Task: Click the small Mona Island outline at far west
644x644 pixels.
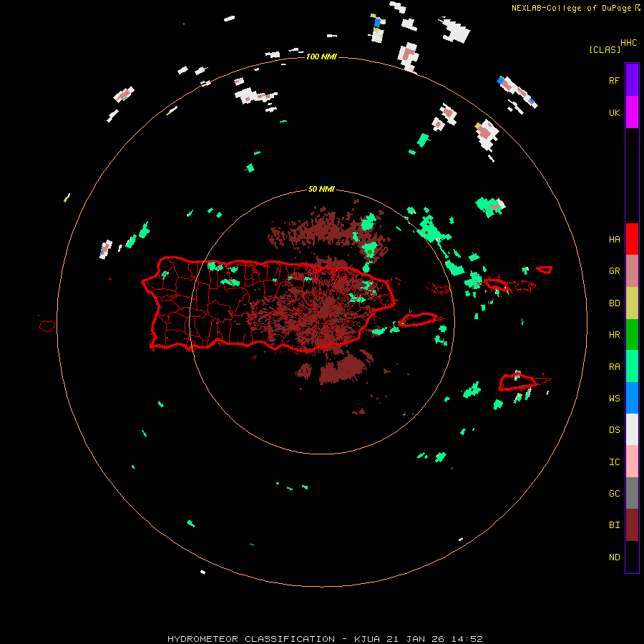Action: pyautogui.click(x=47, y=326)
